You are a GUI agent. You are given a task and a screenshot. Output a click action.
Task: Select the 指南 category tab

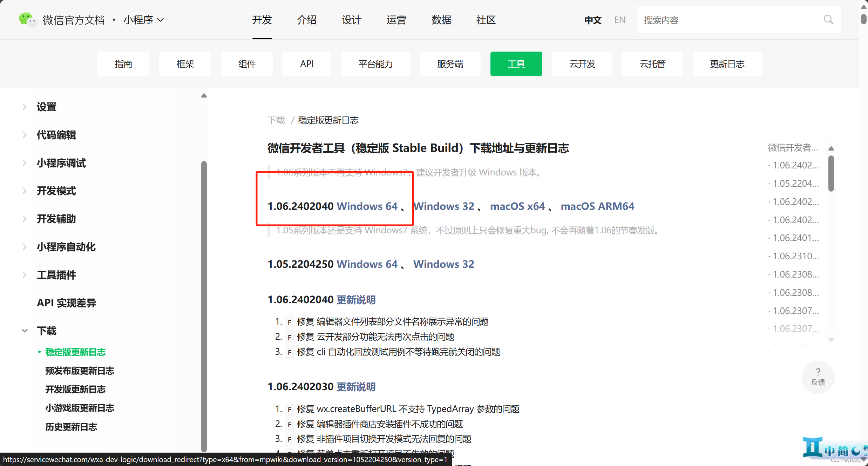pos(123,64)
